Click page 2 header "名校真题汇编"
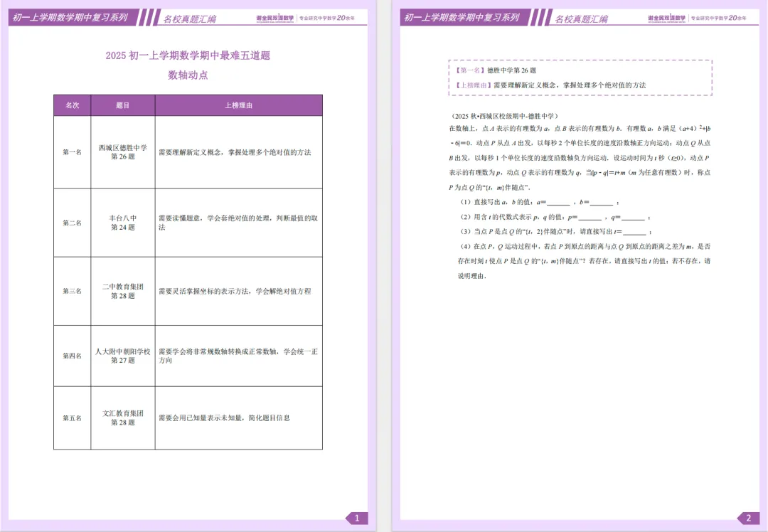Viewport: 768px width, 532px height. pyautogui.click(x=582, y=19)
